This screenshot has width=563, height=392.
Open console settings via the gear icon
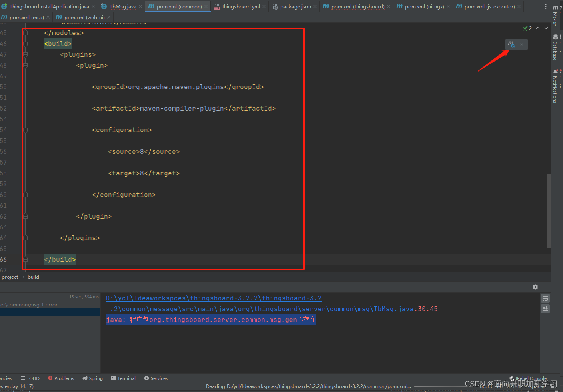(535, 287)
